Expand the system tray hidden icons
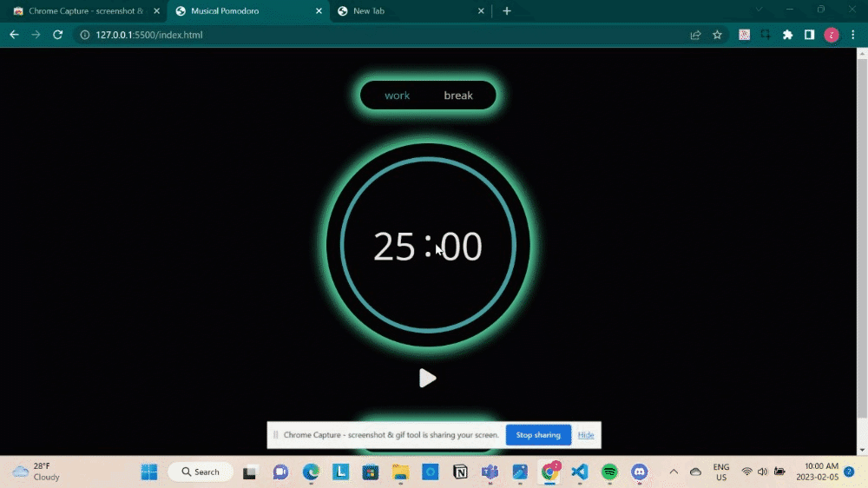The image size is (868, 488). [673, 472]
